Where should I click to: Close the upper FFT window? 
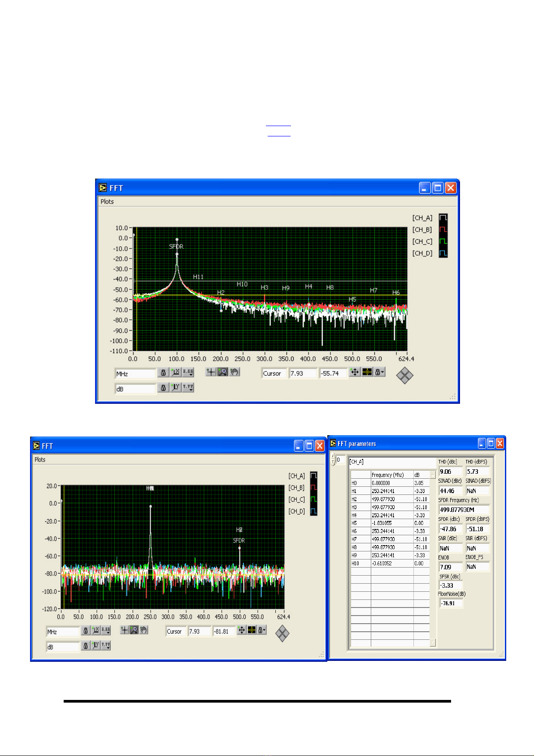coord(450,188)
